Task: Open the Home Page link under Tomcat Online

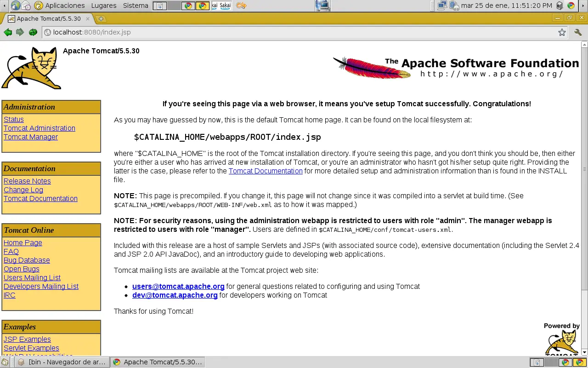Action: coord(23,242)
